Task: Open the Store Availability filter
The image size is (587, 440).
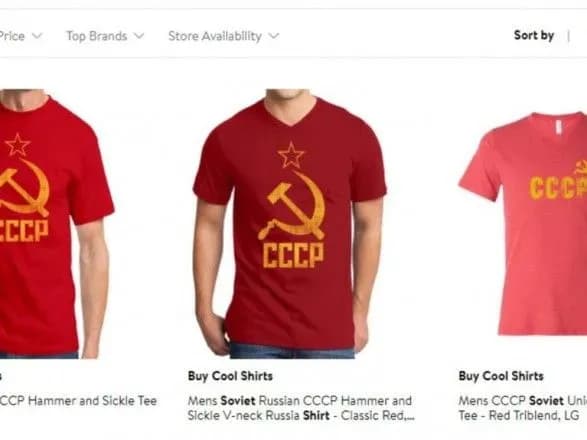Action: click(x=223, y=36)
